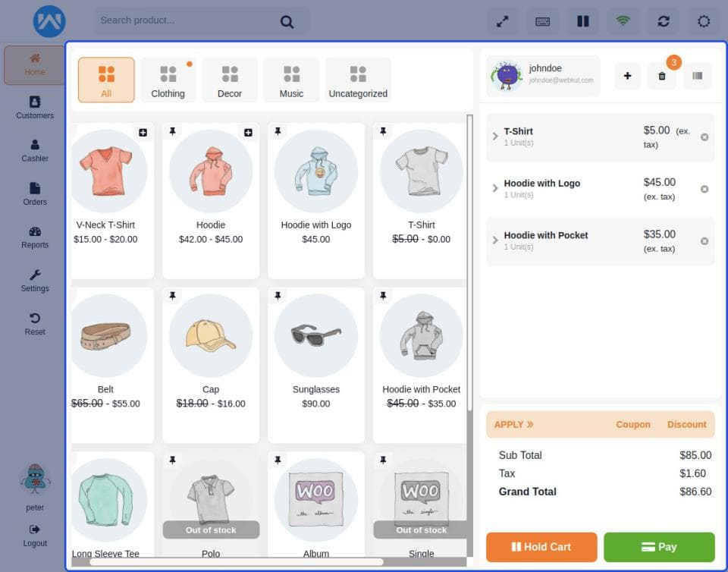Open Settings wrench in the sidebar
The image size is (728, 572).
[35, 281]
